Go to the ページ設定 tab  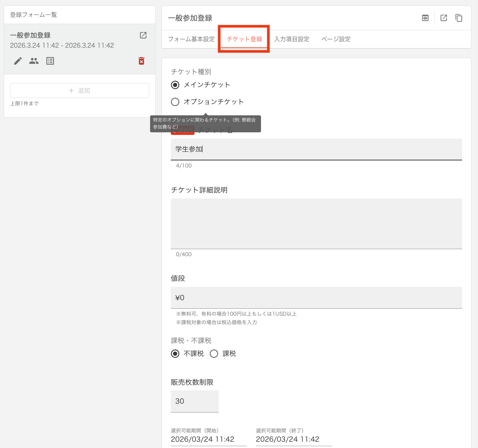coord(336,39)
